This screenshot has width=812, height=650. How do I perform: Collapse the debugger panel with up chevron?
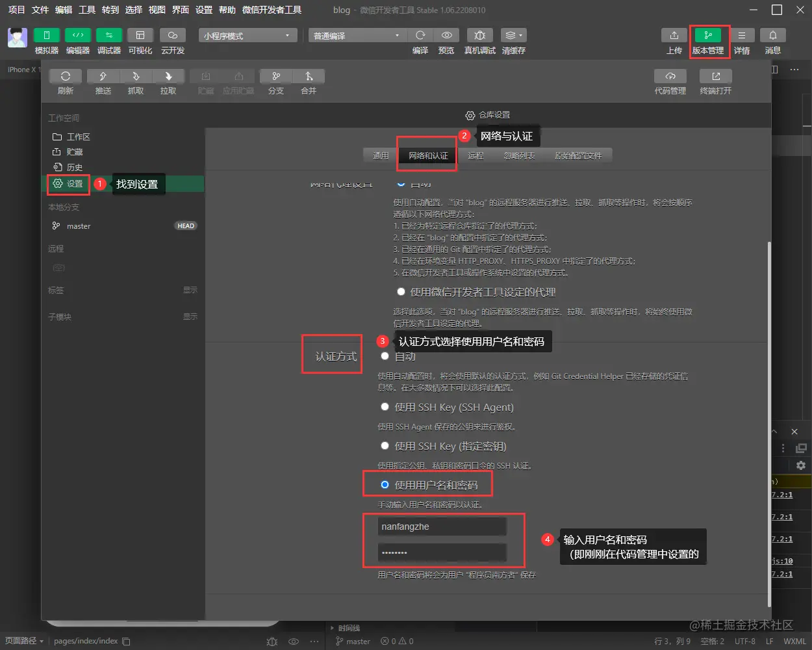point(774,431)
